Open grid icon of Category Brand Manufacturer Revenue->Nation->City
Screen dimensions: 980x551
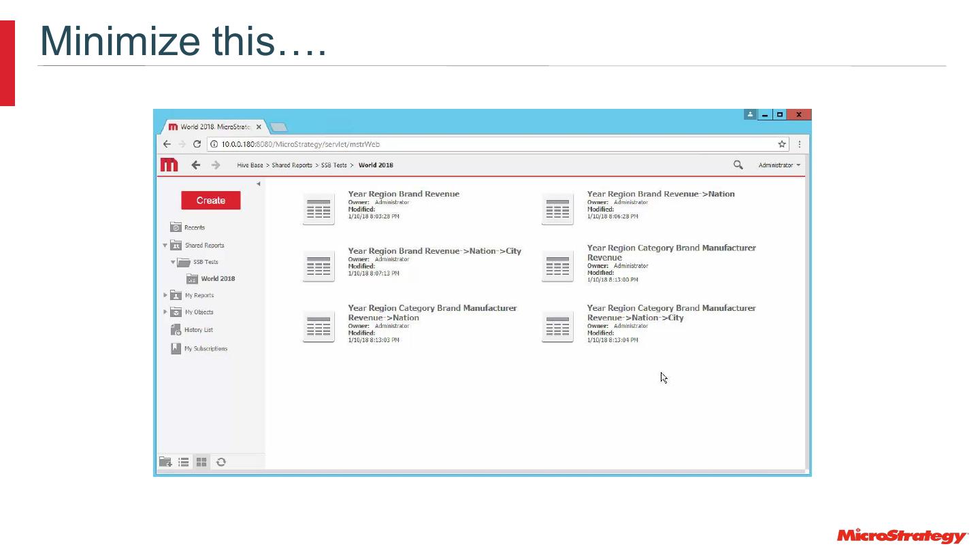pyautogui.click(x=557, y=327)
